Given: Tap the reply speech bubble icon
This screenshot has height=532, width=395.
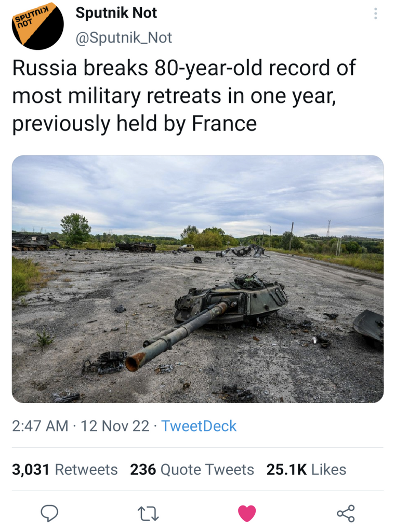Looking at the screenshot, I should tap(49, 513).
